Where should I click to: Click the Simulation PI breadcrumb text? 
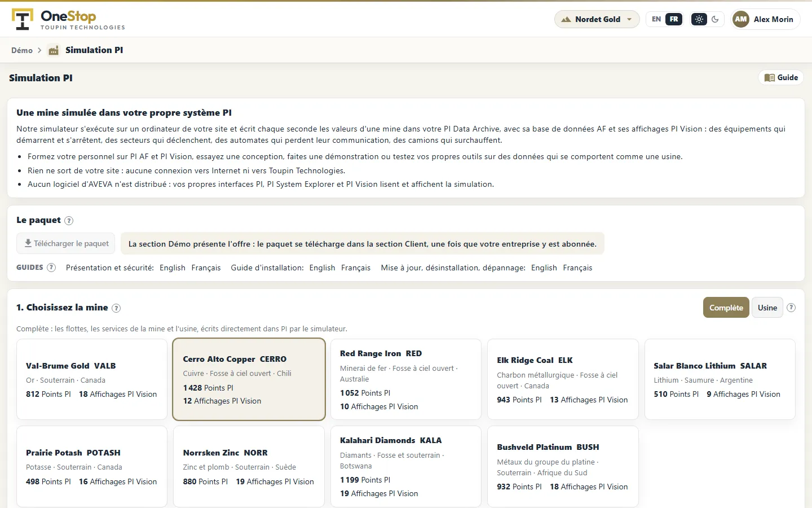pos(94,50)
